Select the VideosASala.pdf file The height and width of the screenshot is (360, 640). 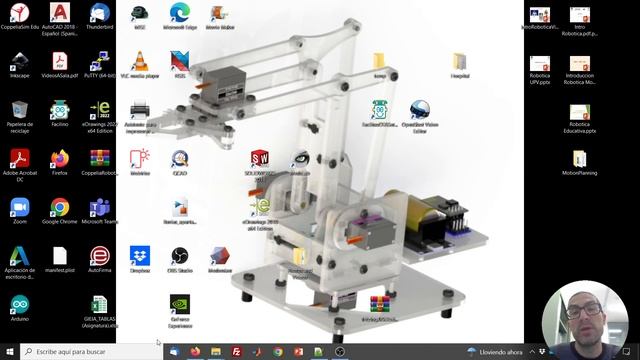pyautogui.click(x=60, y=65)
